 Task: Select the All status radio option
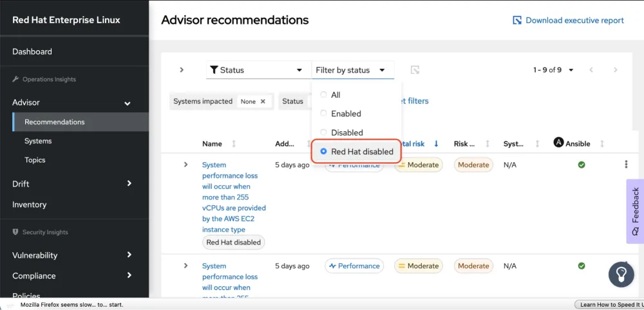[x=324, y=95]
